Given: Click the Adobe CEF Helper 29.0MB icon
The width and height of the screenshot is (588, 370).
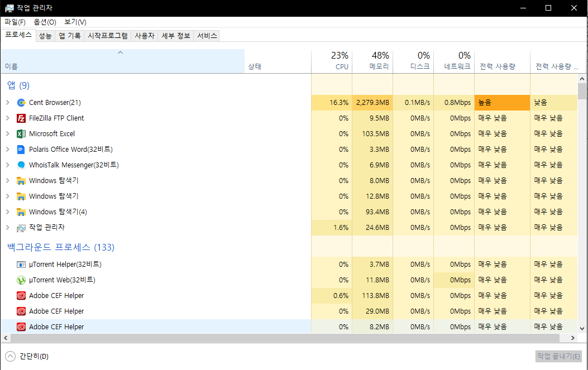Looking at the screenshot, I should (x=21, y=311).
